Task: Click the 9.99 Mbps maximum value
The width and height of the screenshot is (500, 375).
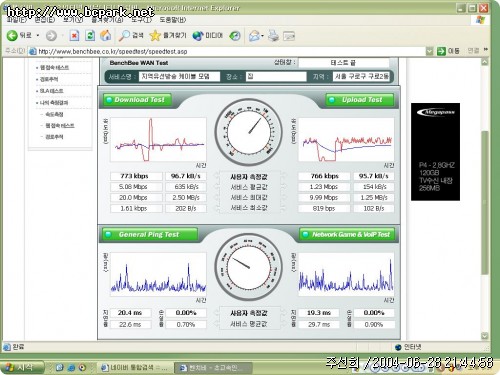Action: (324, 198)
